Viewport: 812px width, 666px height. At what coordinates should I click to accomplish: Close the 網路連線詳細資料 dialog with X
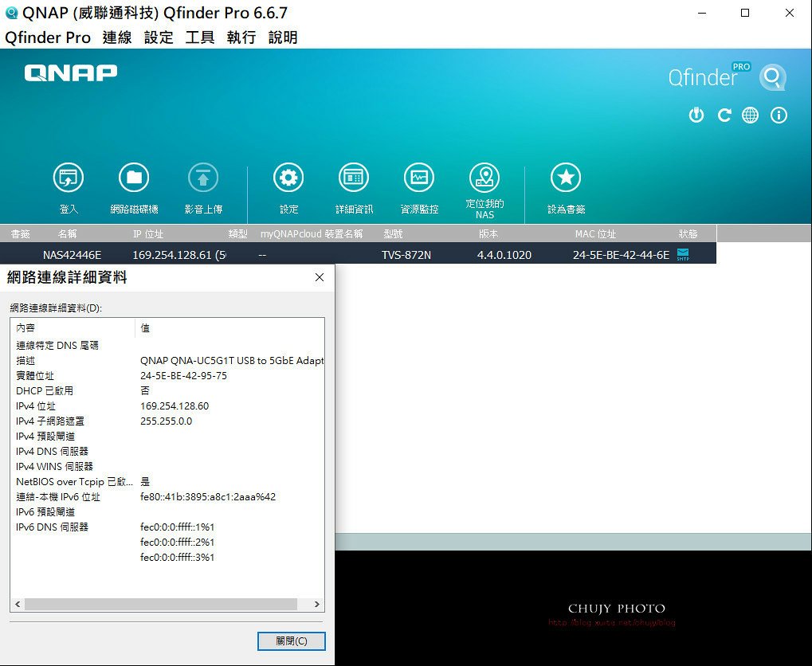click(320, 277)
